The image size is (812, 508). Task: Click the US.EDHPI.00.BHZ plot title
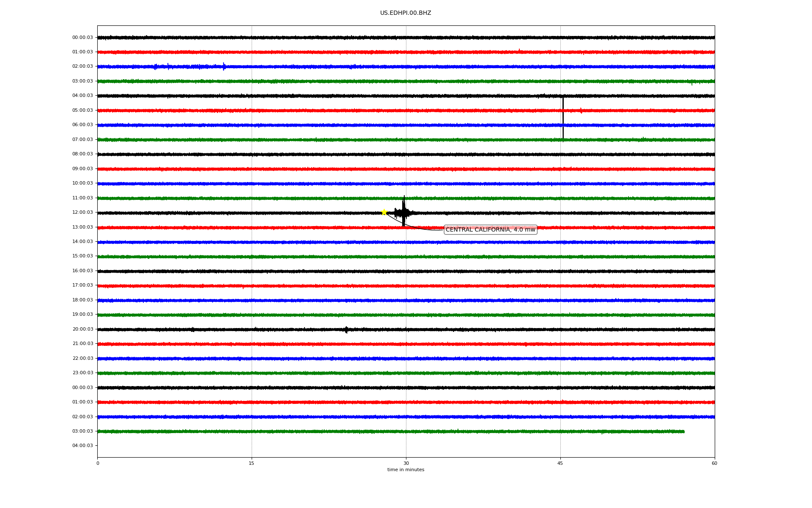click(406, 13)
